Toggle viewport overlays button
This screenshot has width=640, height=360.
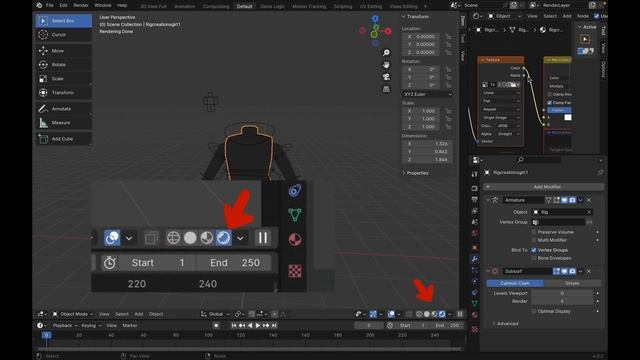click(391, 314)
